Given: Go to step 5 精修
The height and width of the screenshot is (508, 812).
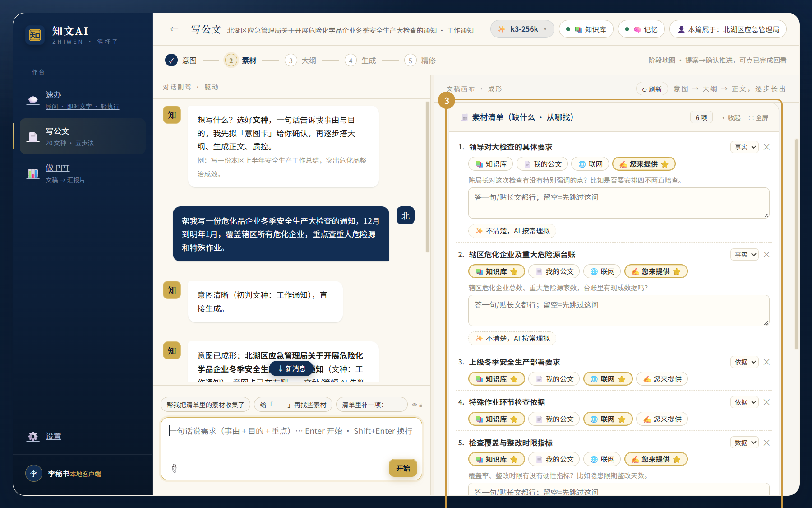Looking at the screenshot, I should [420, 60].
